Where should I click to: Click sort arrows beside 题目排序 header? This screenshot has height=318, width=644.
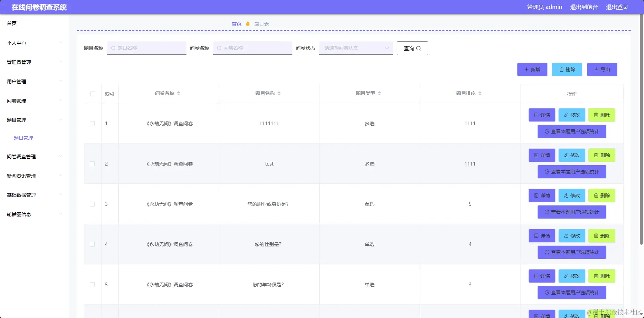tap(480, 93)
